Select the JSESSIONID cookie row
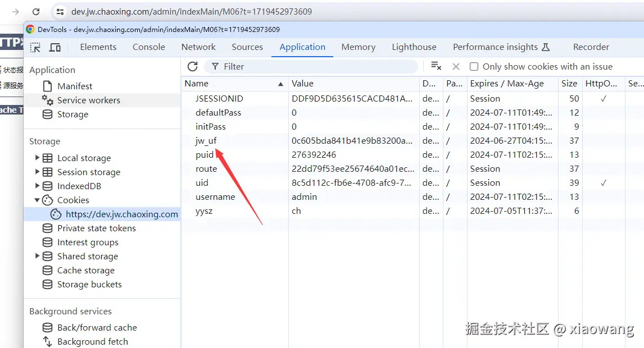 click(x=412, y=98)
